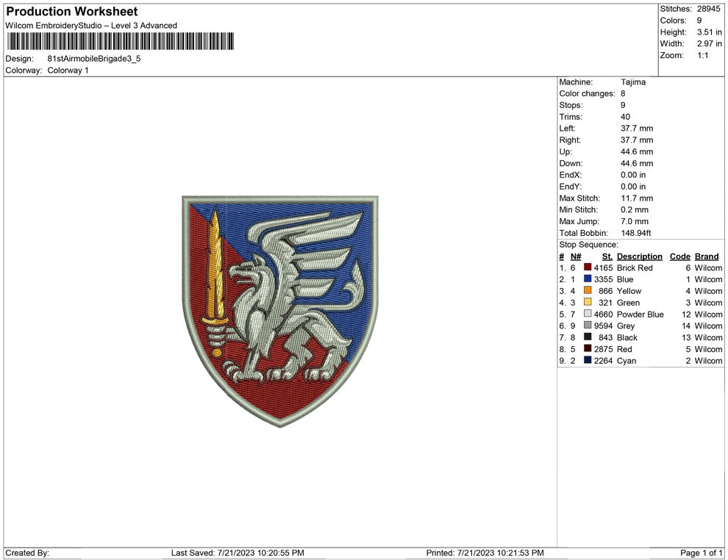Click Min Stitch value 0.2 mm
The width and height of the screenshot is (728, 560).
click(x=635, y=209)
